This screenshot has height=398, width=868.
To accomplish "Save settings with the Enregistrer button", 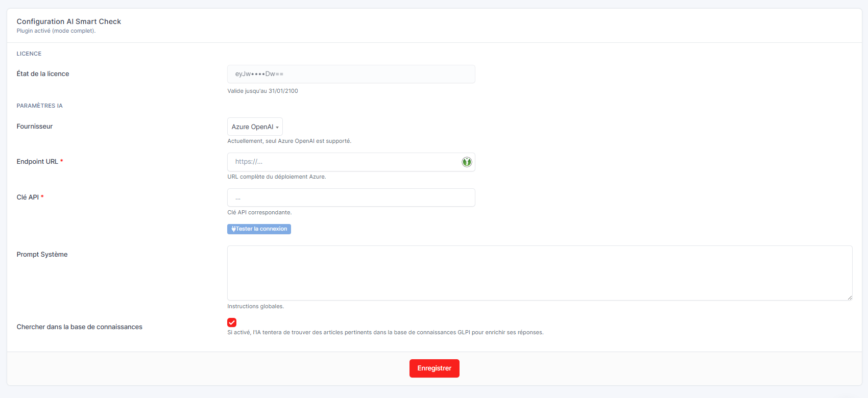I will pyautogui.click(x=434, y=368).
